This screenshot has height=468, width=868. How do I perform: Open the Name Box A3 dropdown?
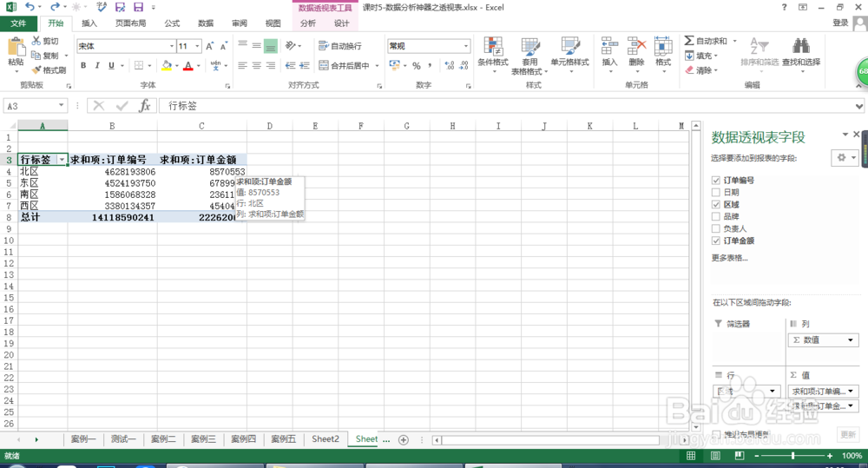[x=61, y=105]
